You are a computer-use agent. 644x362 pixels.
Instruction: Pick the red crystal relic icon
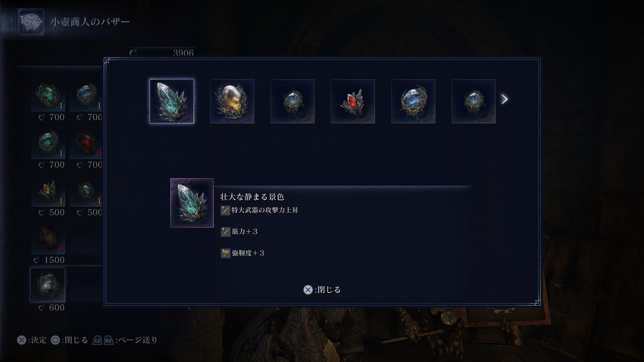coord(353,101)
